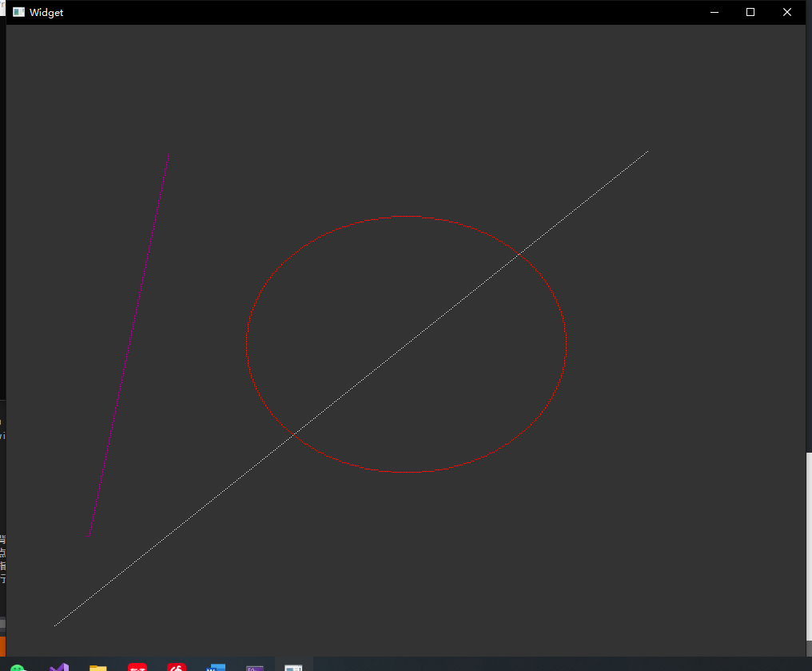Image resolution: width=812 pixels, height=671 pixels.
Task: Click the upper end of the dotted line
Action: pos(647,150)
